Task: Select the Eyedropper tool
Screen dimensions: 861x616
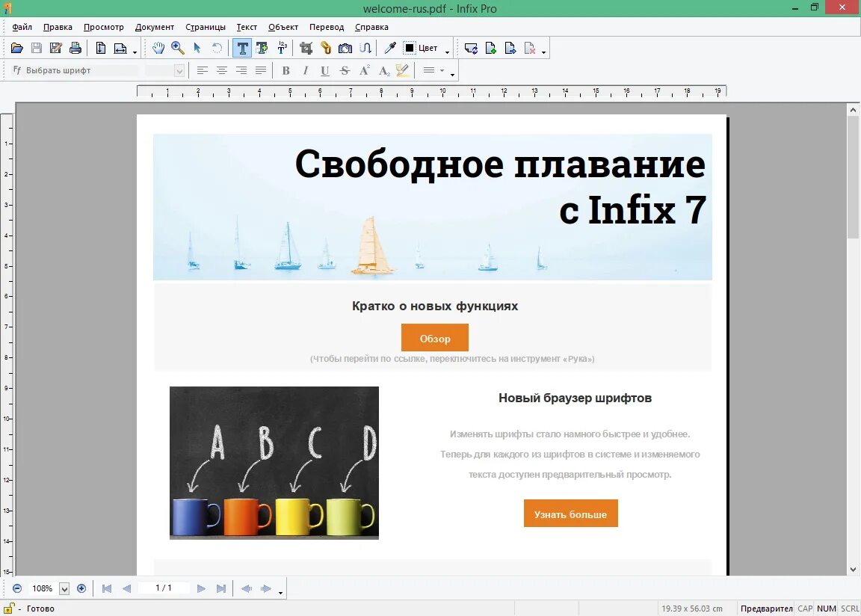Action: (x=389, y=48)
